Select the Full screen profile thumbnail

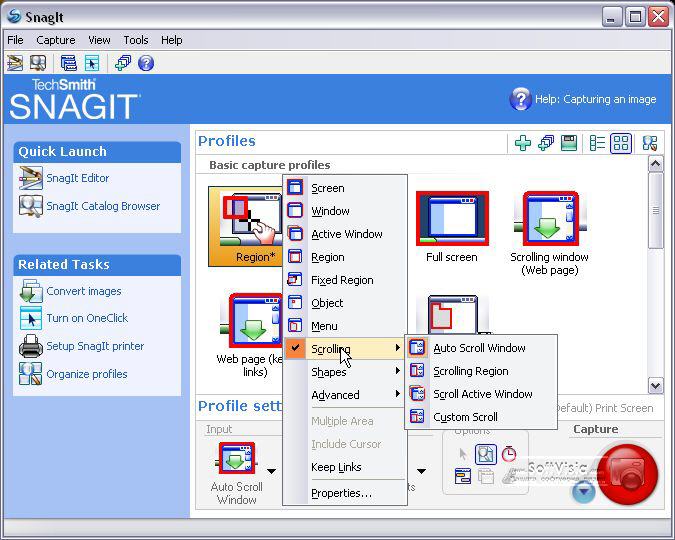click(x=452, y=227)
